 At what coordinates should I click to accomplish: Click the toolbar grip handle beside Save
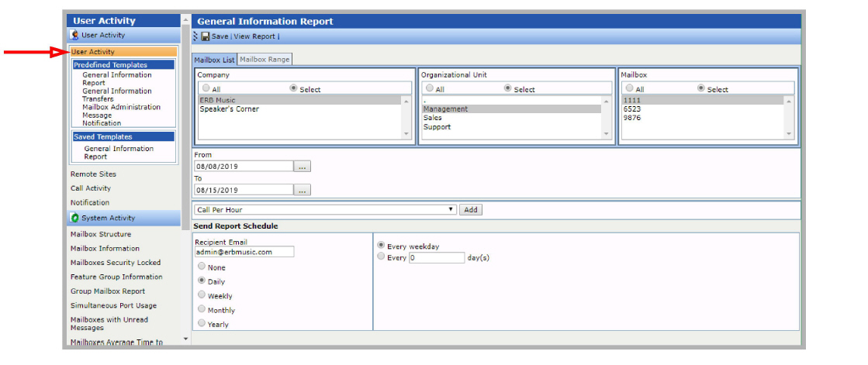pos(195,36)
